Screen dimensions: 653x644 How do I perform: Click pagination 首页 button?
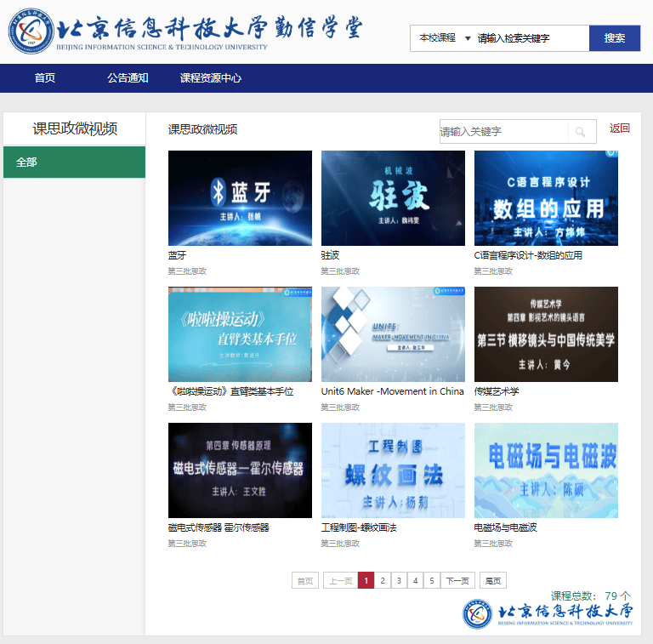(x=305, y=581)
